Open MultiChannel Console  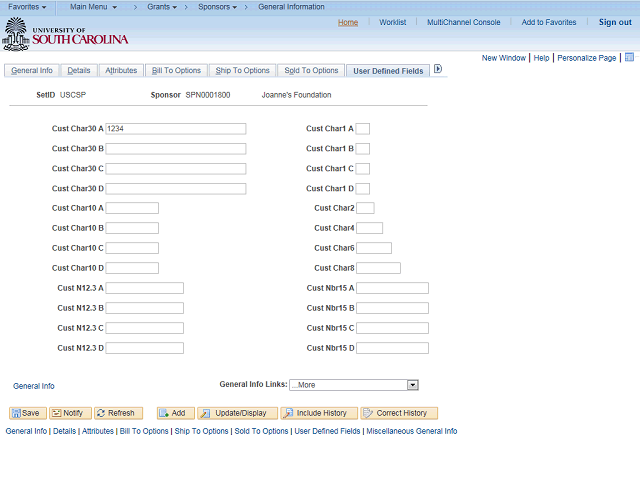pos(463,22)
